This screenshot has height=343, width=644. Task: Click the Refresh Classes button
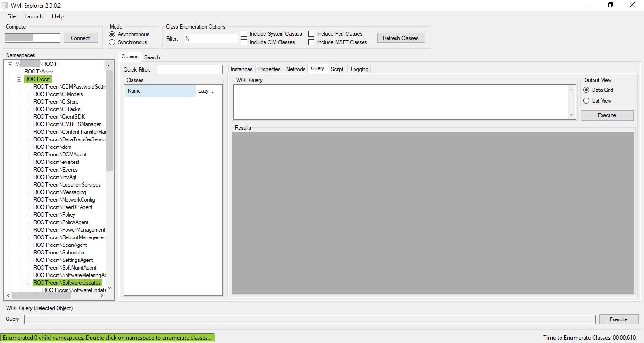coord(401,38)
